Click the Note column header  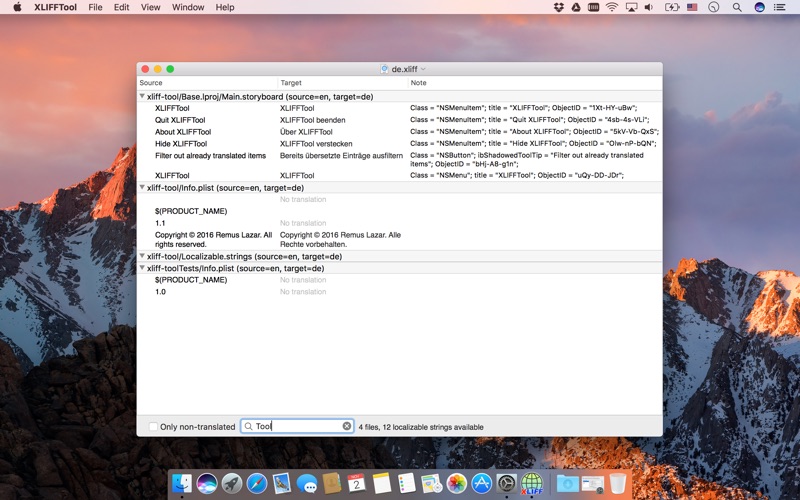click(418, 83)
